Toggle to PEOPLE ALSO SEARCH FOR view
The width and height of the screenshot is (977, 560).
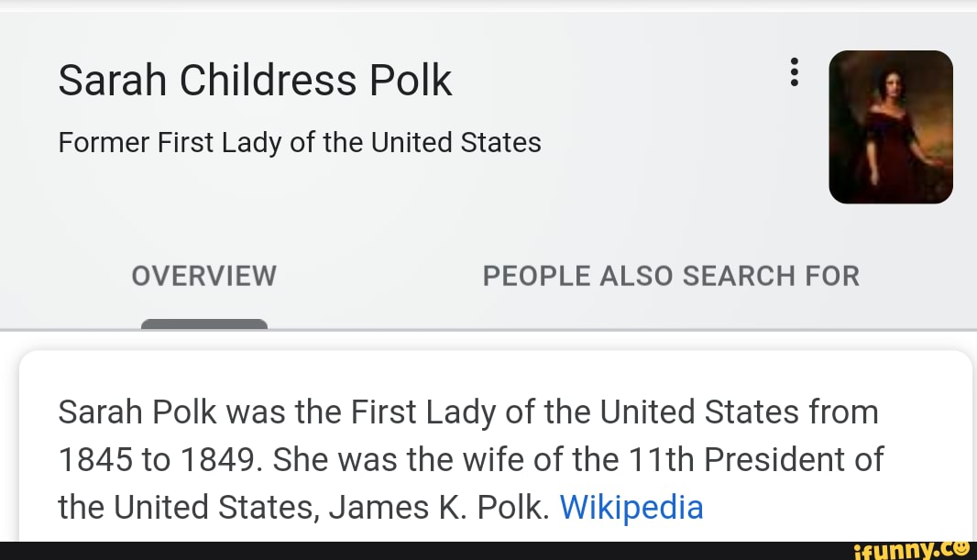(671, 276)
